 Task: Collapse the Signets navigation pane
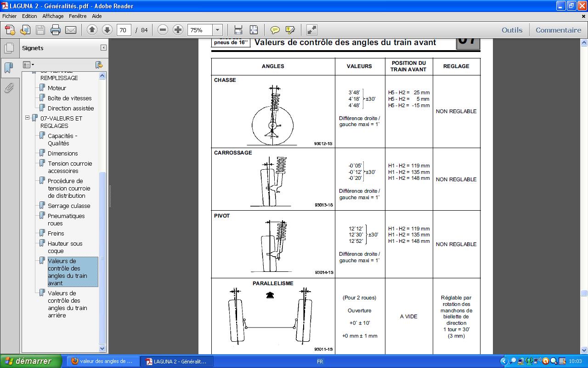coord(104,48)
